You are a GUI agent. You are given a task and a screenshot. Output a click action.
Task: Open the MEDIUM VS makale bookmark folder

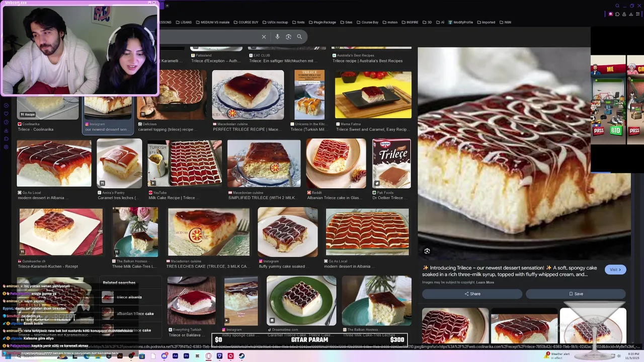point(212,22)
